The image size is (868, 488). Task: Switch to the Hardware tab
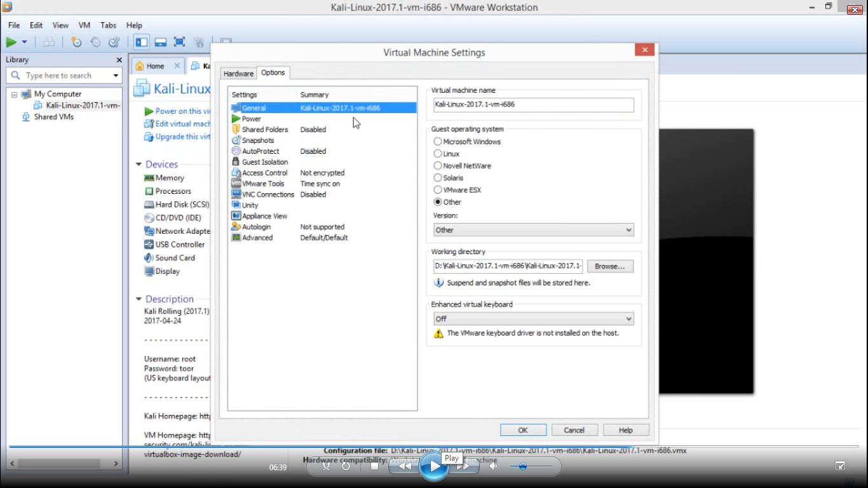(238, 73)
